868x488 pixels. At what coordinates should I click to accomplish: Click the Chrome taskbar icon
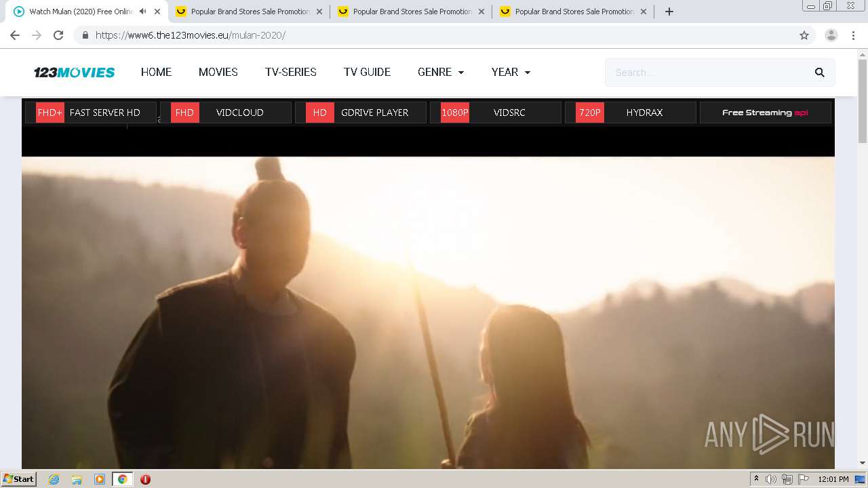coord(123,479)
